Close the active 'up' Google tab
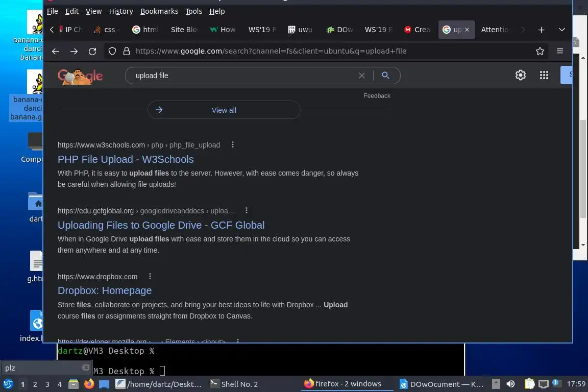588x392 pixels. (467, 30)
